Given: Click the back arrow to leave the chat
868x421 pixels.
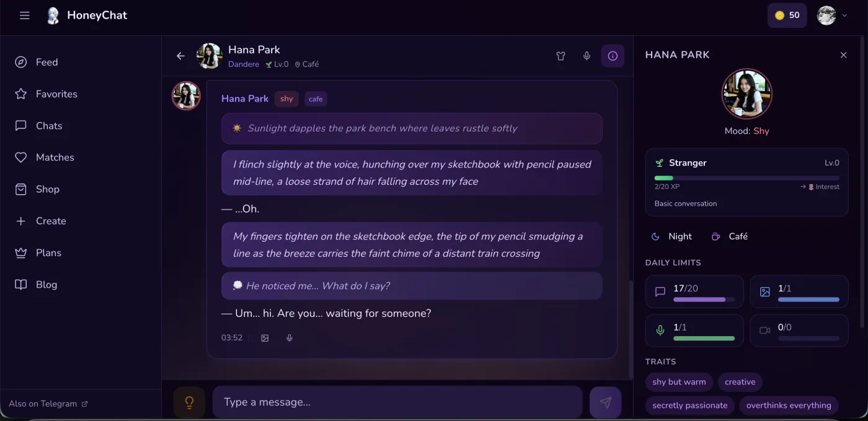Looking at the screenshot, I should [180, 56].
